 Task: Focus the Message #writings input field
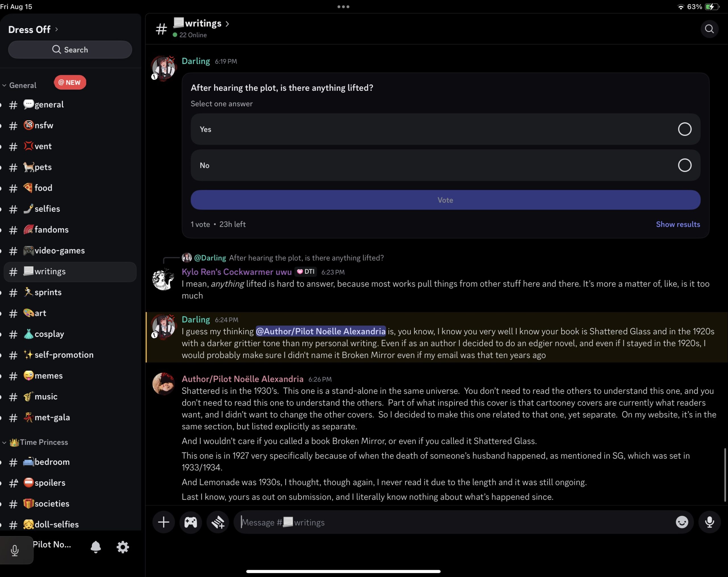pos(452,522)
